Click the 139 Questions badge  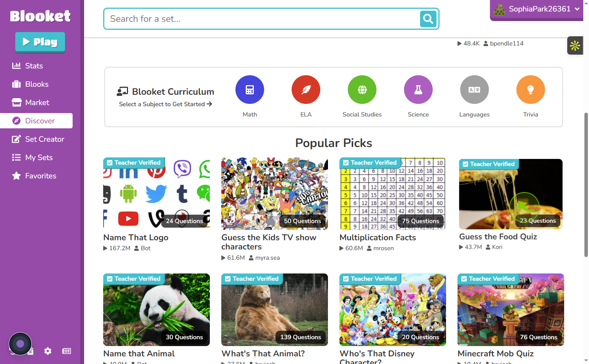click(300, 337)
